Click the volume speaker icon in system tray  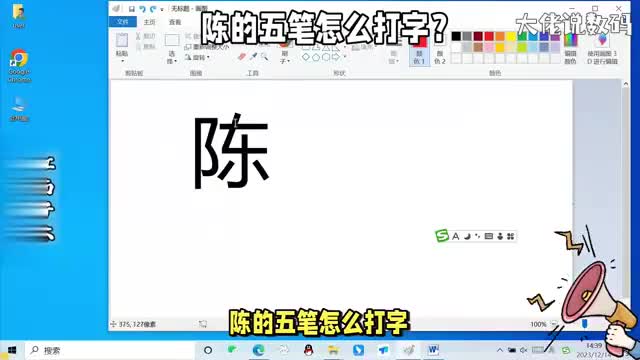(x=524, y=350)
